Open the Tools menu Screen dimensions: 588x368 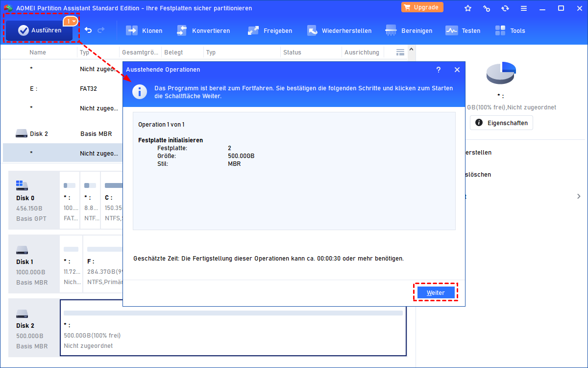(510, 30)
